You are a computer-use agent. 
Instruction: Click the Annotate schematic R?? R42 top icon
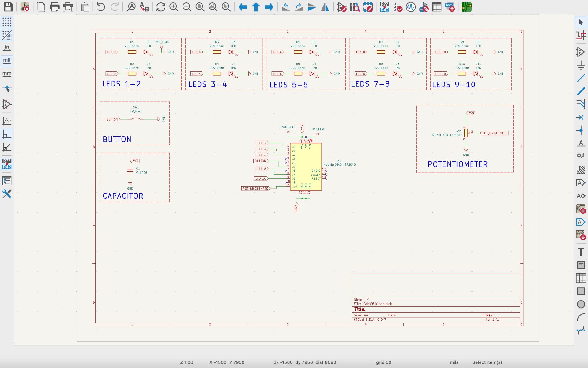point(384,7)
